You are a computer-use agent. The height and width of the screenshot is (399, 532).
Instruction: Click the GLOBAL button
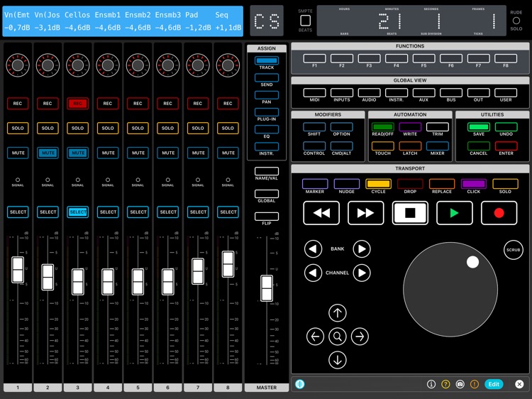tap(267, 194)
